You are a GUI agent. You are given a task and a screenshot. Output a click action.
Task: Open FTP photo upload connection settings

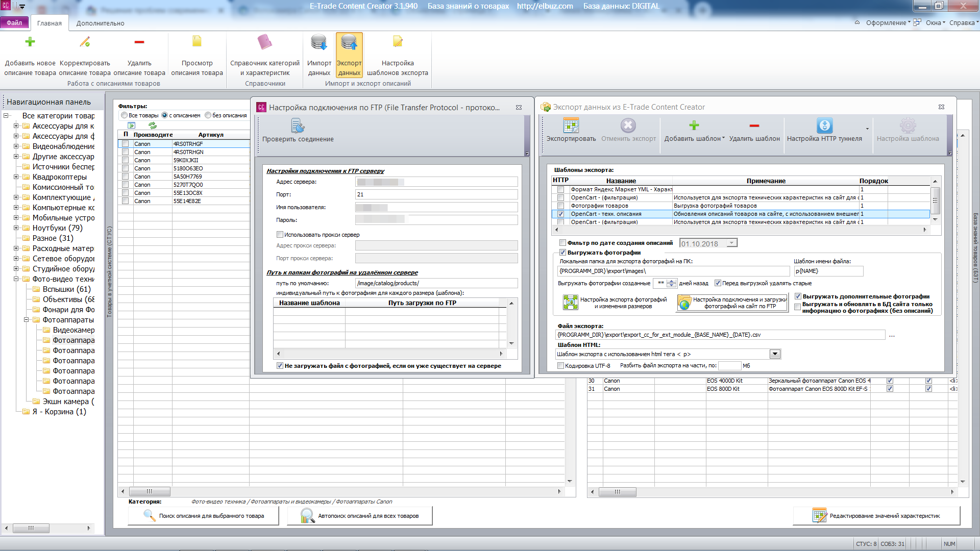[x=731, y=303]
